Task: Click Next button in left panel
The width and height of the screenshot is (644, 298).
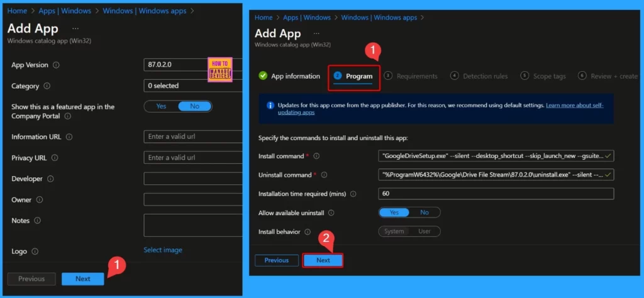Action: tap(82, 279)
